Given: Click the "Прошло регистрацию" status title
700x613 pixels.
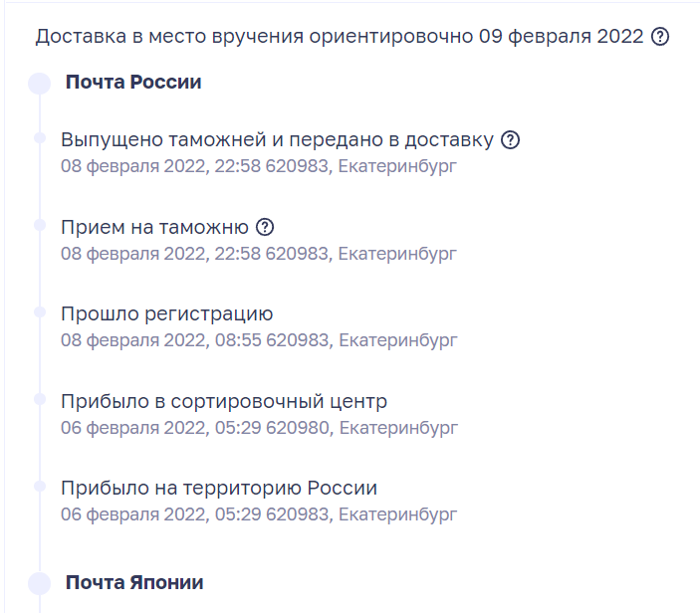Looking at the screenshot, I should [x=166, y=314].
